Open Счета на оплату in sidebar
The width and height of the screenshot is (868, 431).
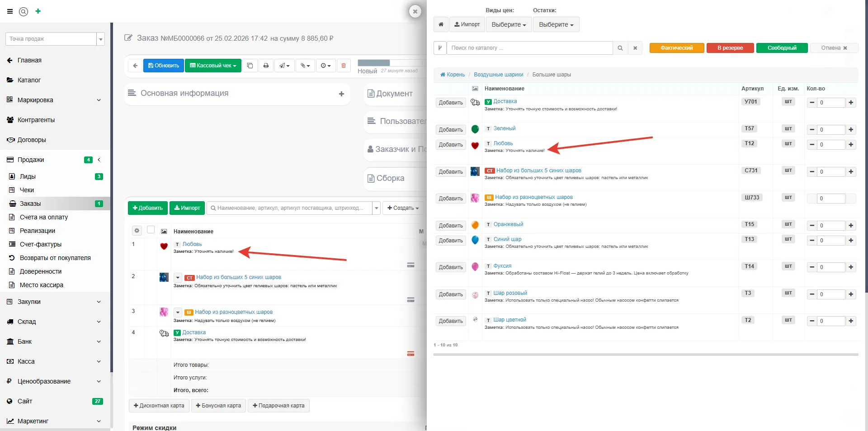pyautogui.click(x=44, y=217)
